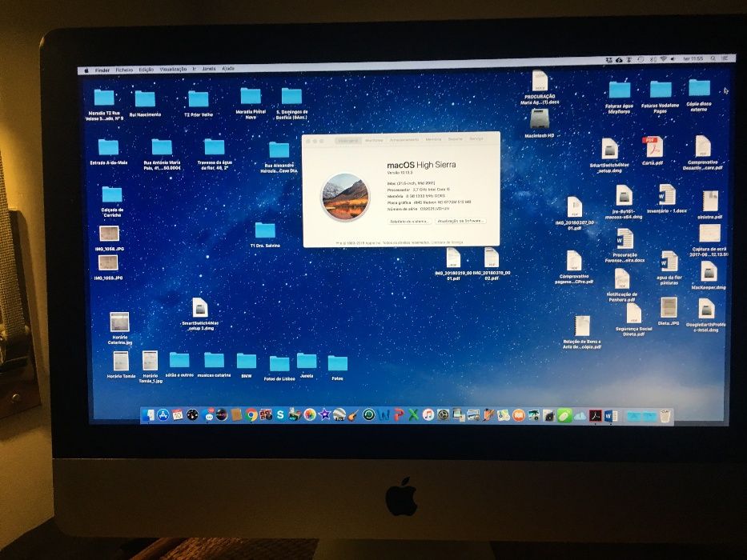747x560 pixels.
Task: Open the Visualização menu
Action: point(173,69)
